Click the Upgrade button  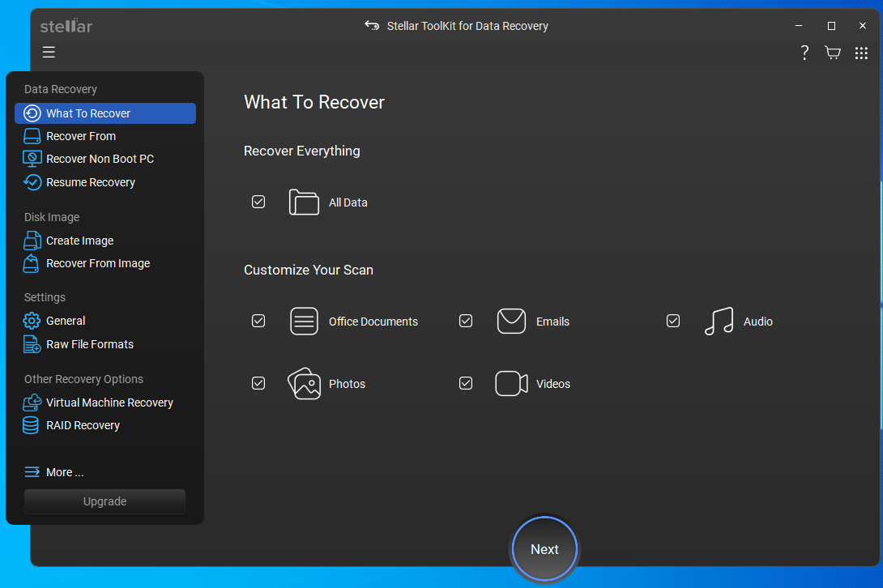click(x=105, y=501)
